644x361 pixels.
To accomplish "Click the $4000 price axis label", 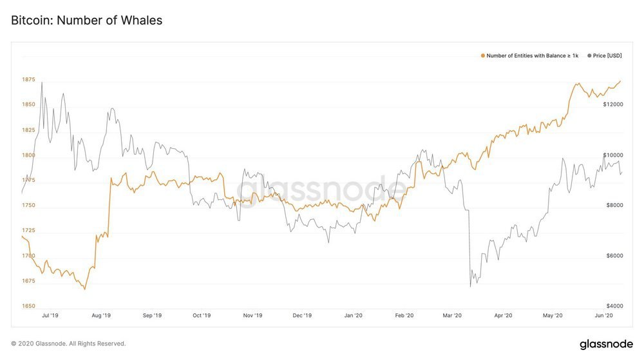I will (612, 306).
